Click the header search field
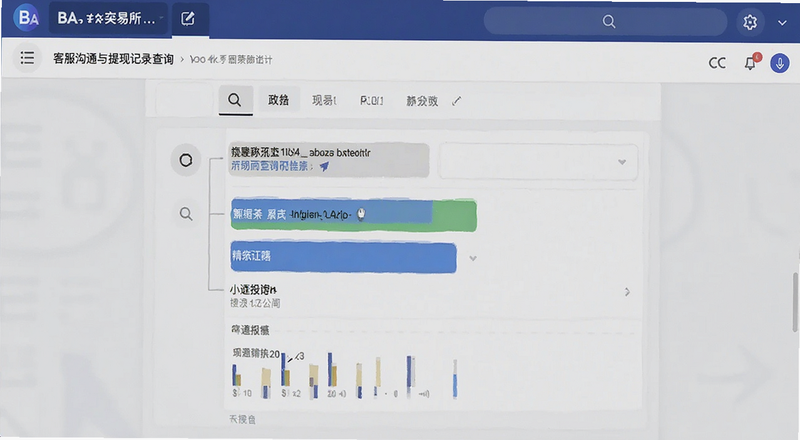This screenshot has height=440, width=800. click(x=606, y=21)
